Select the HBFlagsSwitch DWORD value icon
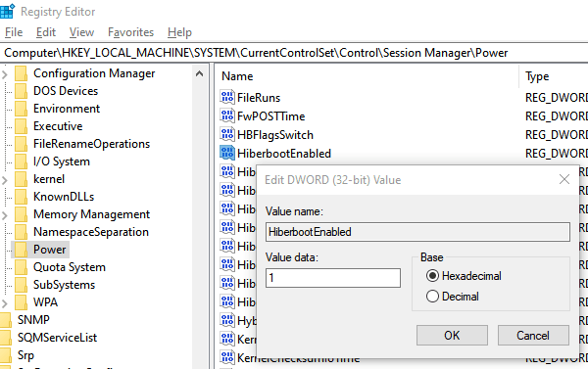Image resolution: width=588 pixels, height=369 pixels. tap(227, 134)
